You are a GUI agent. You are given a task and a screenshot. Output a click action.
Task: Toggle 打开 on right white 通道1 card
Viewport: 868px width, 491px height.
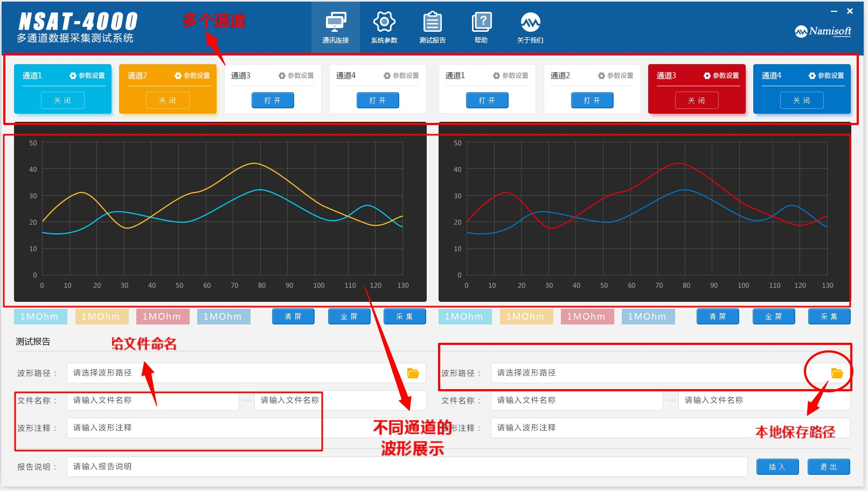point(487,100)
